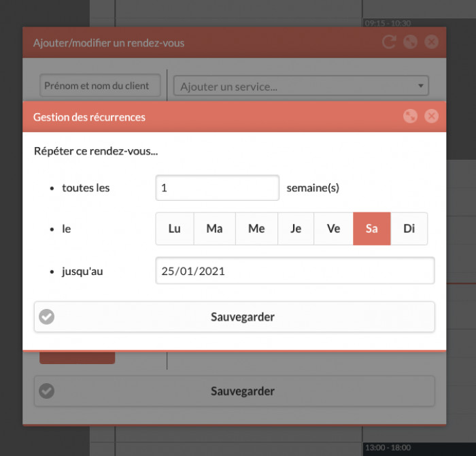This screenshot has height=456, width=476.
Task: Click Sauvegarder in the recurrence dialog
Action: 235,317
